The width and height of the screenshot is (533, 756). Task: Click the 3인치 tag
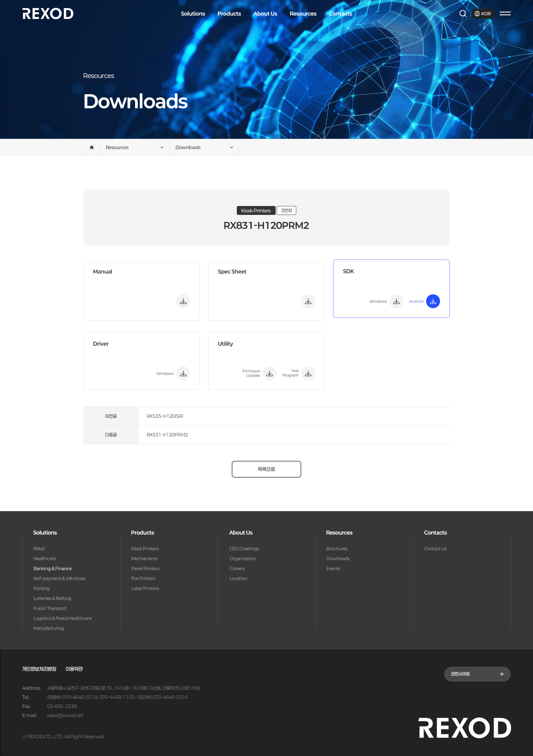pos(286,210)
